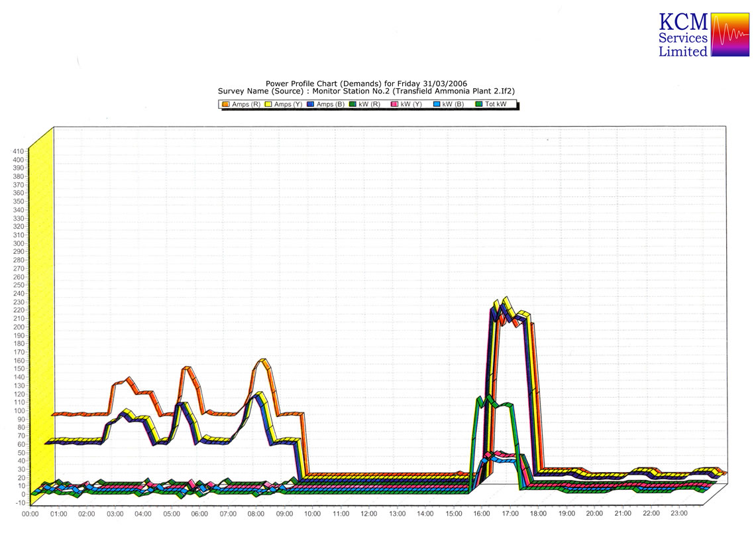Click the 10:00 time axis label
This screenshot has width=756, height=533.
pyautogui.click(x=313, y=514)
